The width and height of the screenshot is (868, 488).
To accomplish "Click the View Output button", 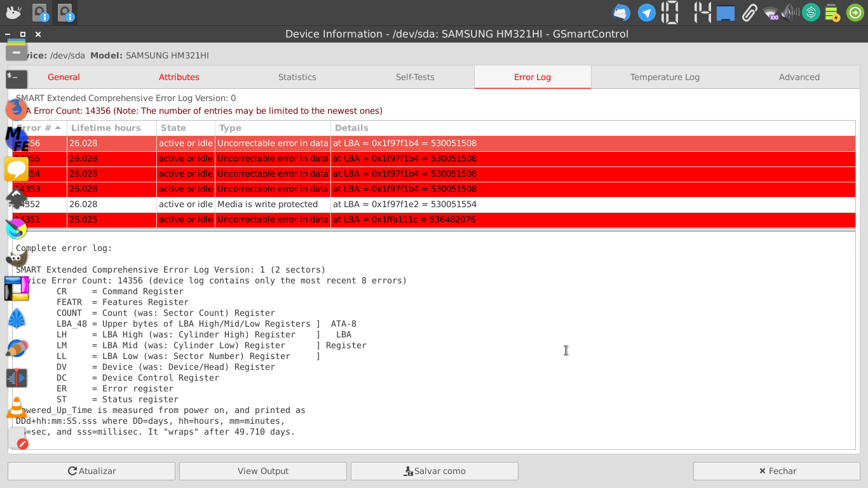I will (263, 471).
